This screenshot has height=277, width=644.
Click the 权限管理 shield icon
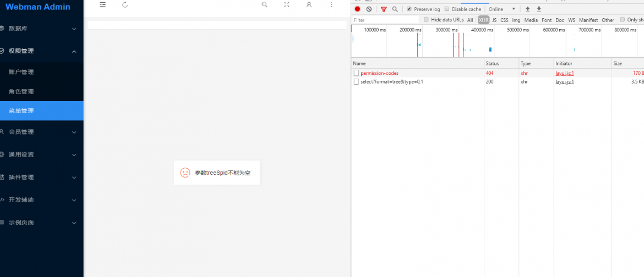2,51
